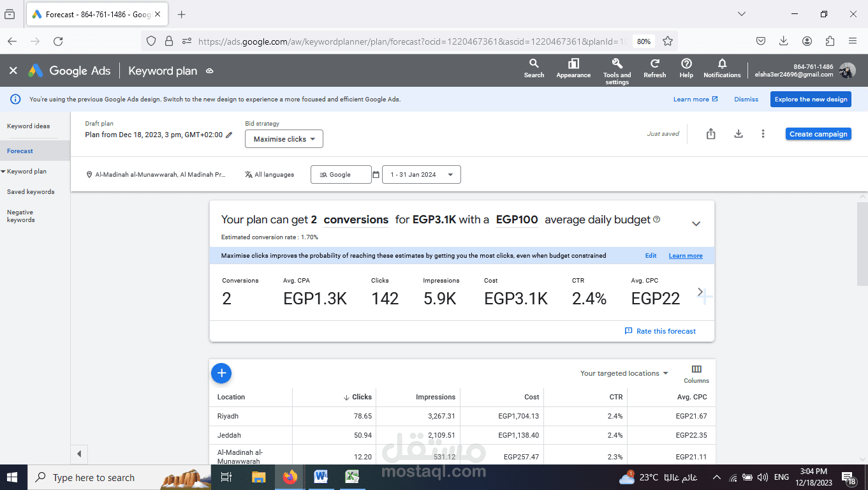
Task: Go back using Firefox back arrow
Action: 12,41
